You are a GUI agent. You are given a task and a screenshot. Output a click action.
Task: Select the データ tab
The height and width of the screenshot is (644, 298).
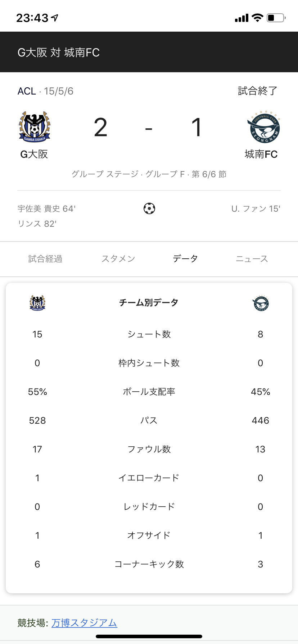tap(185, 259)
